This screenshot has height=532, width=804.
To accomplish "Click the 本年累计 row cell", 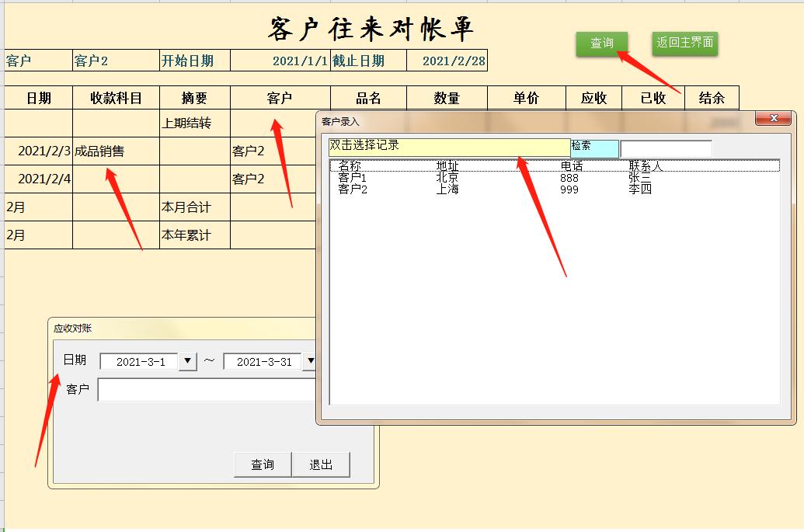I will (x=194, y=235).
